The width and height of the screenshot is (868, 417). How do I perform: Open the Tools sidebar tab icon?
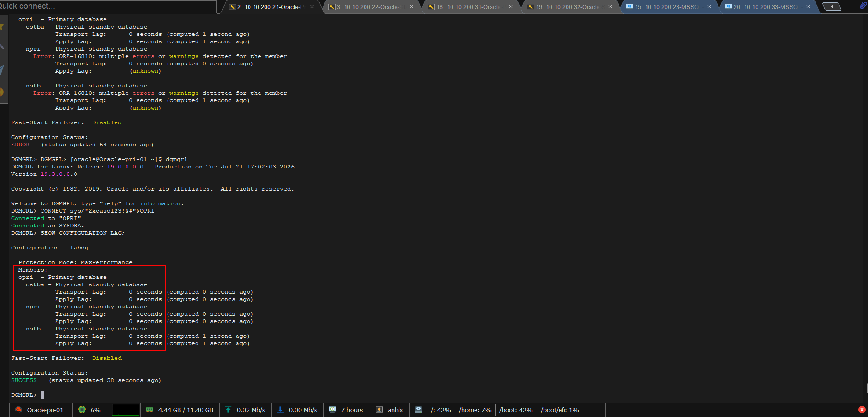coord(2,47)
